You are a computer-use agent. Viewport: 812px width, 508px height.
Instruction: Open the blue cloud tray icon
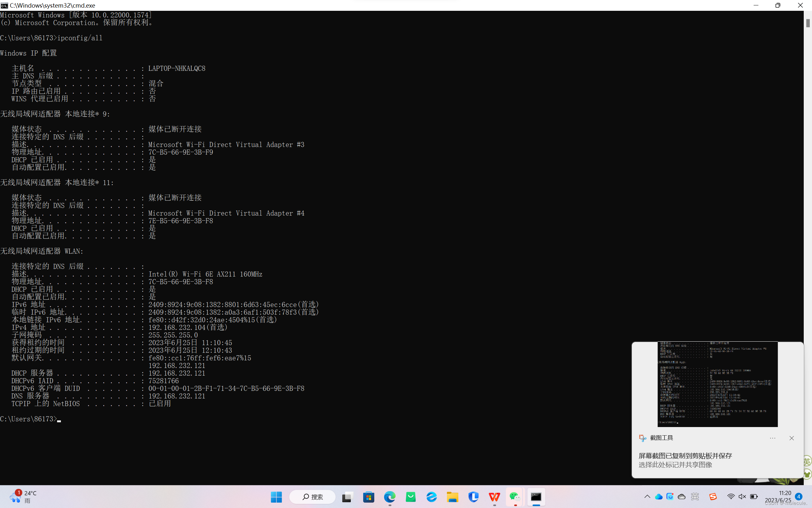(x=659, y=497)
